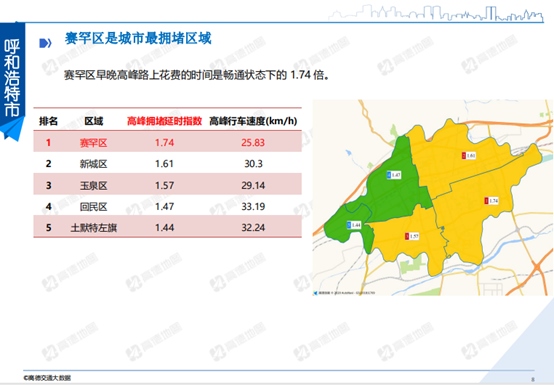The width and height of the screenshot is (554, 385).
Task: Select the 区域 column header
Action: (94, 121)
